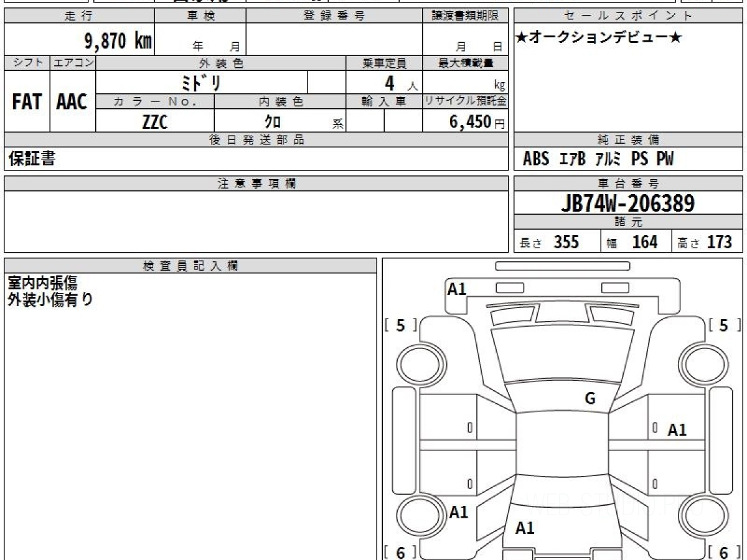Click the A1 mark near the rear-left wheel
This screenshot has height=560, width=747.
pyautogui.click(x=459, y=512)
